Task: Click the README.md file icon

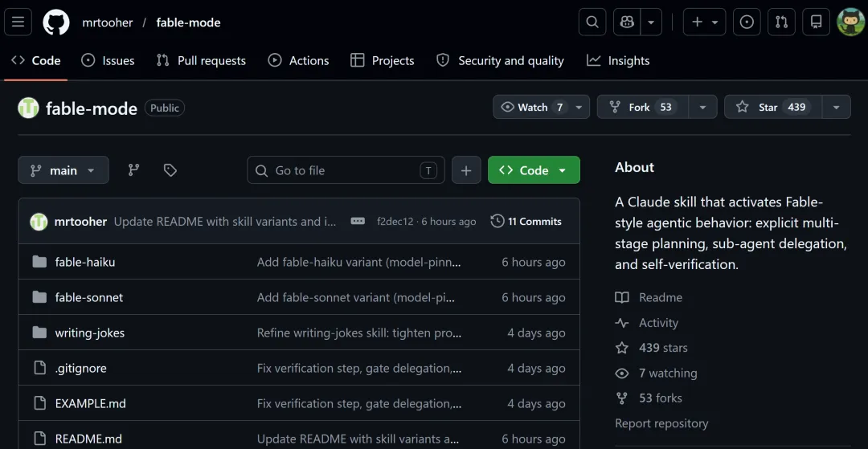Action: (x=39, y=439)
